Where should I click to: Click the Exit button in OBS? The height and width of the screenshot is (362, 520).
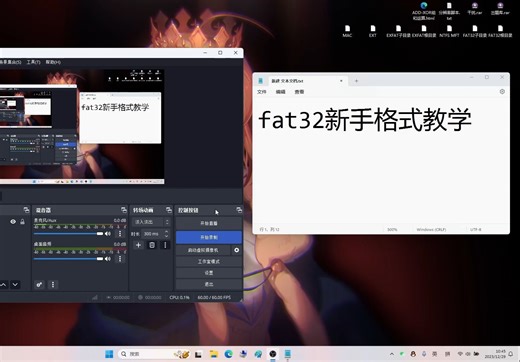tap(209, 284)
